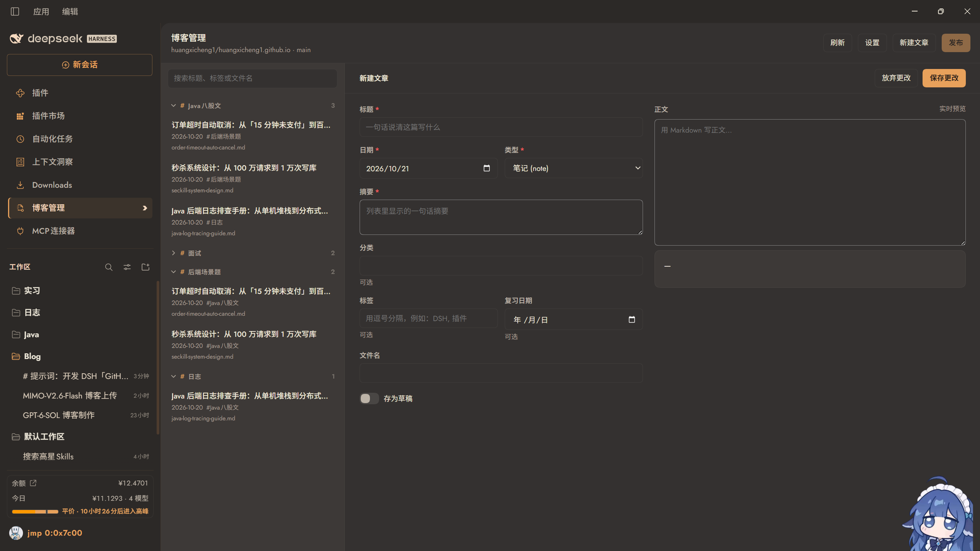
Task: Collapse the # 后端场景题 group
Action: pyautogui.click(x=173, y=272)
